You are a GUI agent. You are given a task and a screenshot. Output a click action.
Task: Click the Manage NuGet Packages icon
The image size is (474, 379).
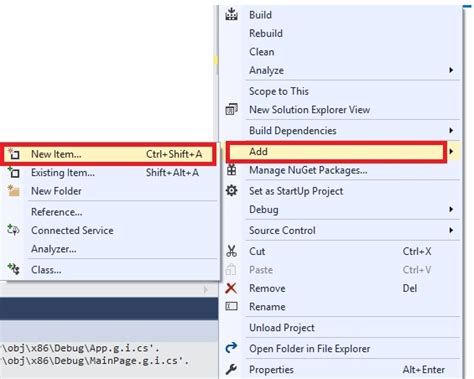tap(231, 170)
